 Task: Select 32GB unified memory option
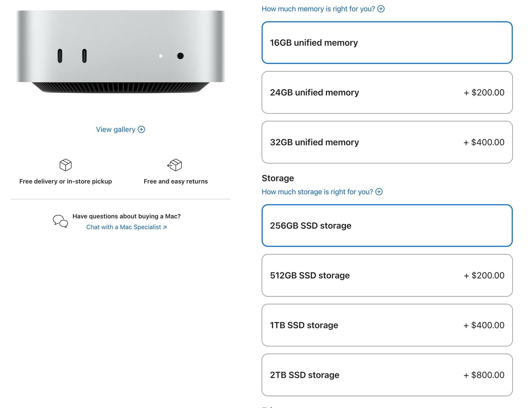387,142
